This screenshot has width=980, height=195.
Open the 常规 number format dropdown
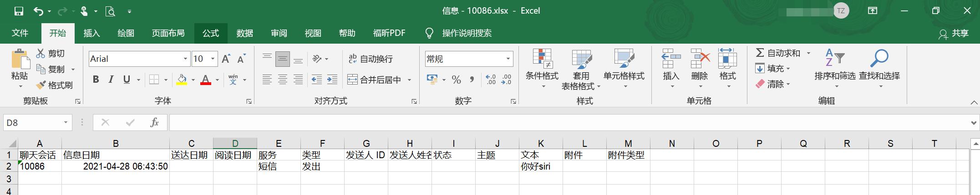(508, 59)
